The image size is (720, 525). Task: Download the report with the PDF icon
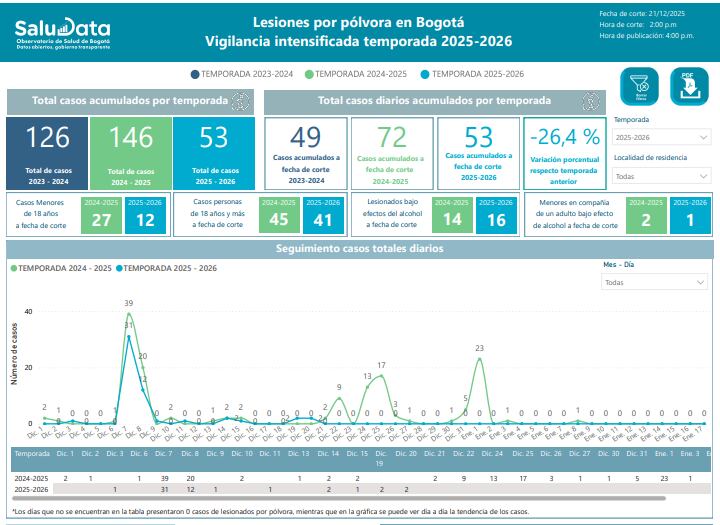[x=688, y=88]
